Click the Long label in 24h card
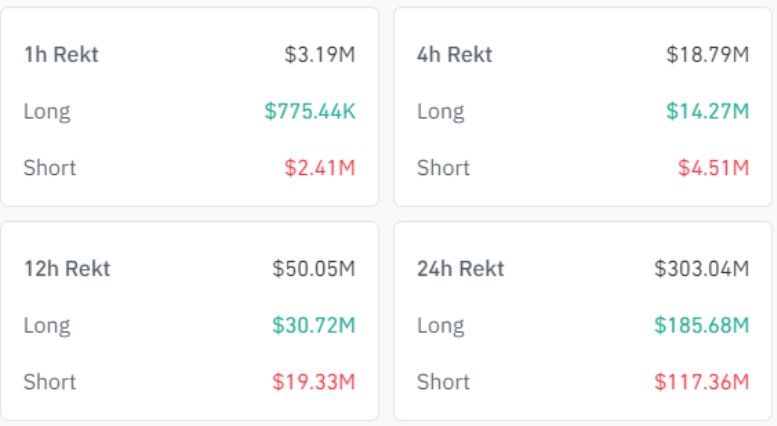Screen dimensions: 777x426 (x=441, y=326)
